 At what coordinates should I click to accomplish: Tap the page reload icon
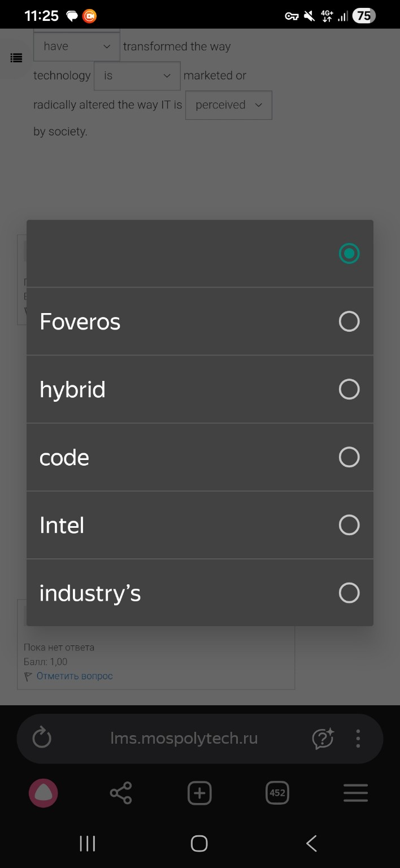pyautogui.click(x=42, y=738)
